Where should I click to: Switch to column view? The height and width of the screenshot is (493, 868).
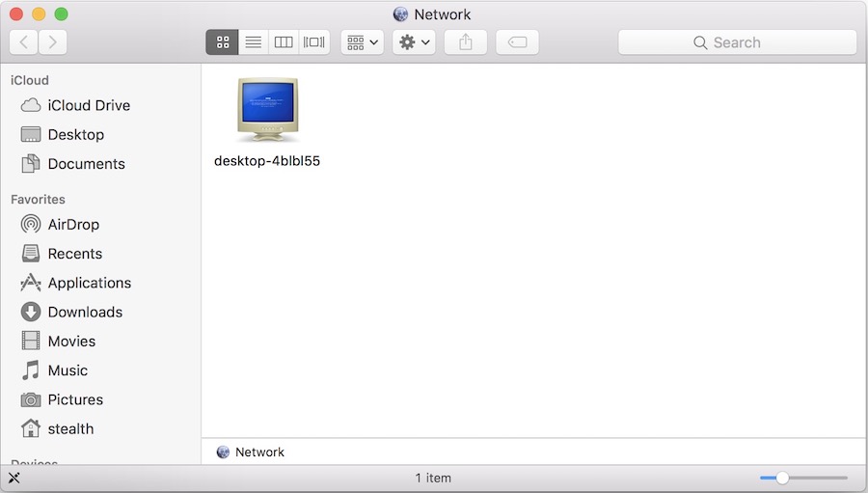284,42
